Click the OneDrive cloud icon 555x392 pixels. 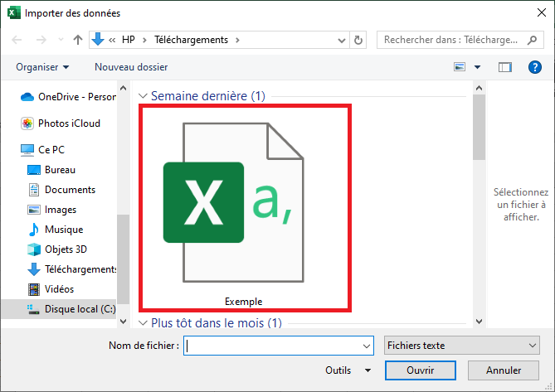27,97
